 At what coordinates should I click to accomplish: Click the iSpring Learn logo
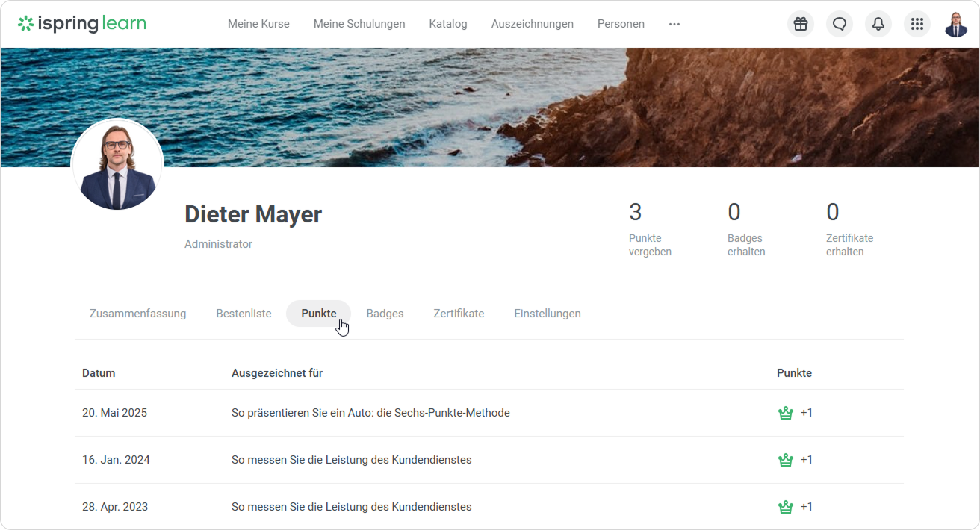[x=82, y=24]
